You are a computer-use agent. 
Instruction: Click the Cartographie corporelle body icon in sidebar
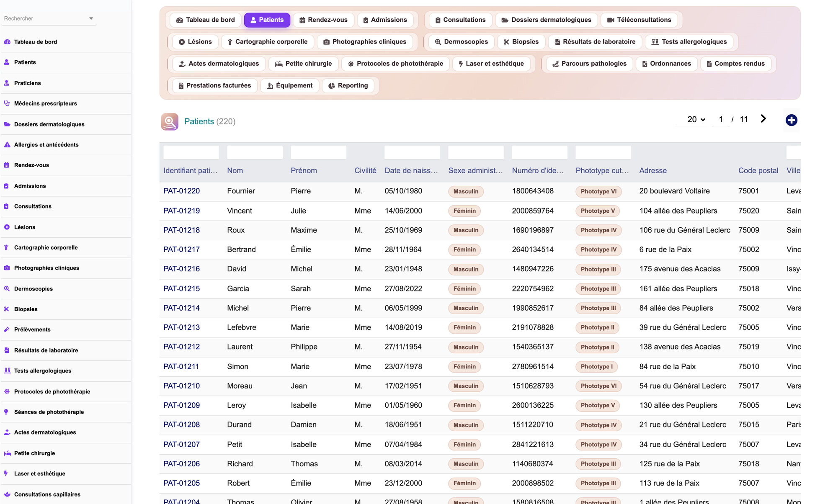pos(7,248)
